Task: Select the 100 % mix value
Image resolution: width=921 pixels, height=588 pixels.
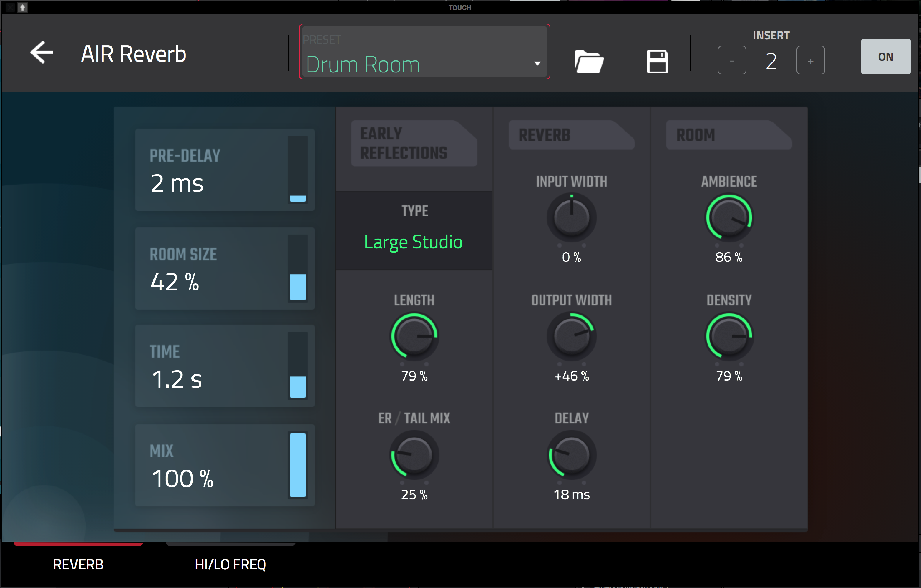Action: (x=182, y=478)
